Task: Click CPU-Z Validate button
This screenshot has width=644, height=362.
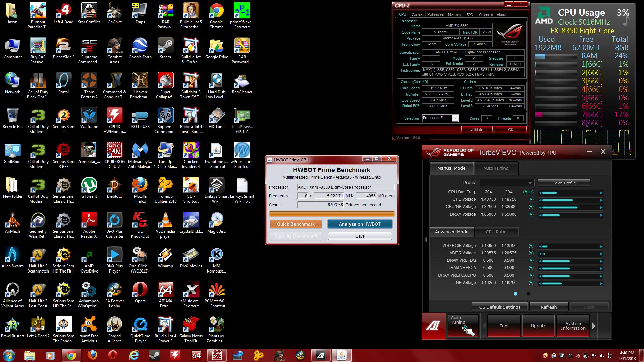Action: [x=477, y=130]
